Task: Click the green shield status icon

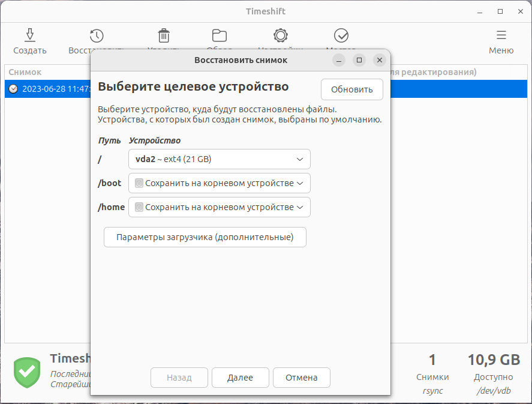Action: tap(27, 372)
